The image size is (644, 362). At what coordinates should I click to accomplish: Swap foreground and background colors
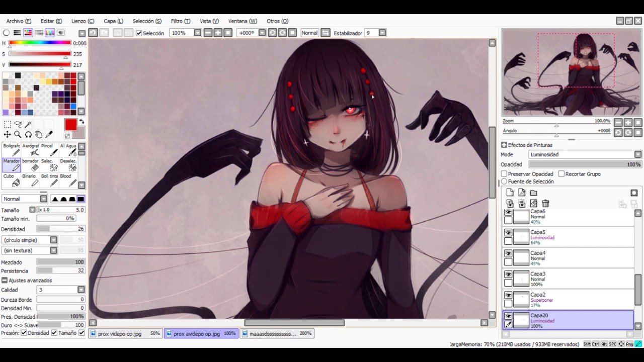point(82,122)
